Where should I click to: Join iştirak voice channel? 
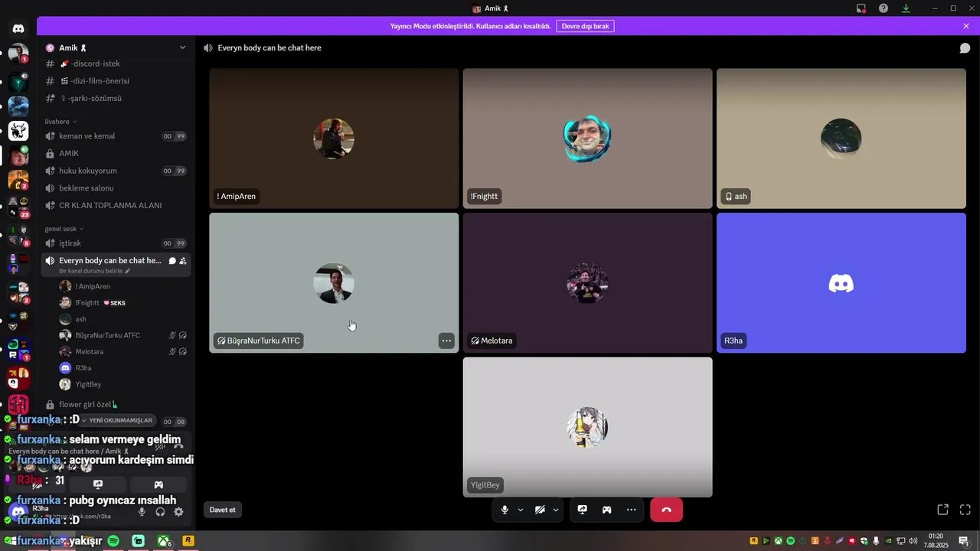point(116,243)
